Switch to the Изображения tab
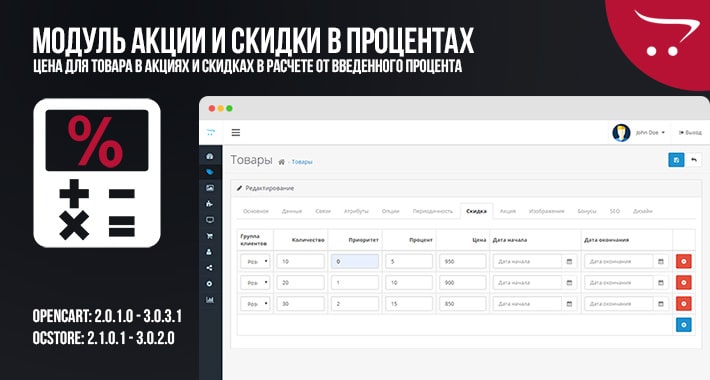The image size is (710, 380). coord(547,211)
